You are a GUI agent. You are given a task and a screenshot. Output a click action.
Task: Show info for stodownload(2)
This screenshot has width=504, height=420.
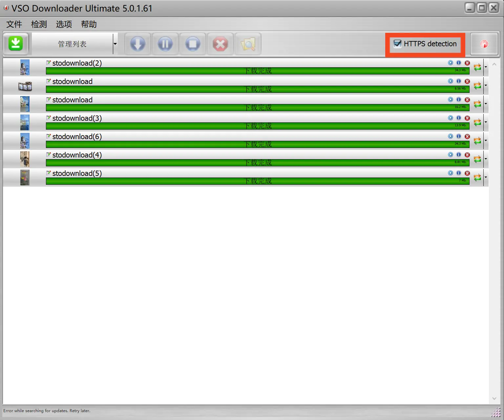click(x=459, y=63)
